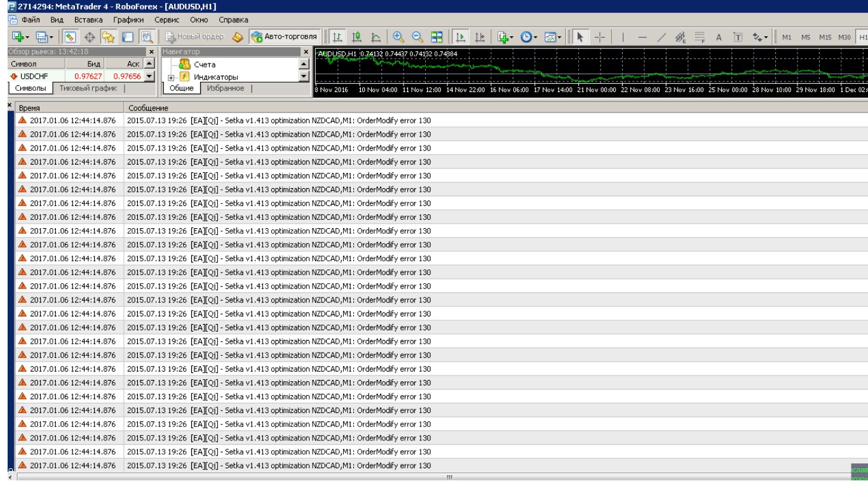This screenshot has width=868, height=488.
Task: Open the Справка menu
Action: click(233, 20)
